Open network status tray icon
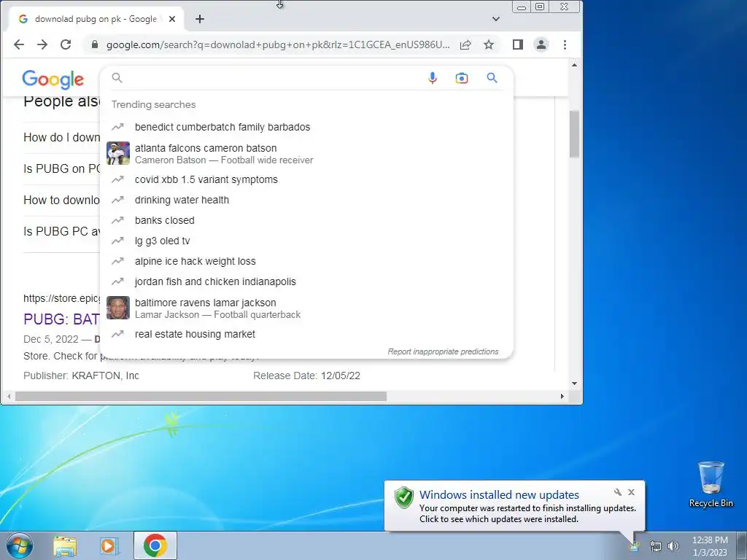 (x=656, y=546)
